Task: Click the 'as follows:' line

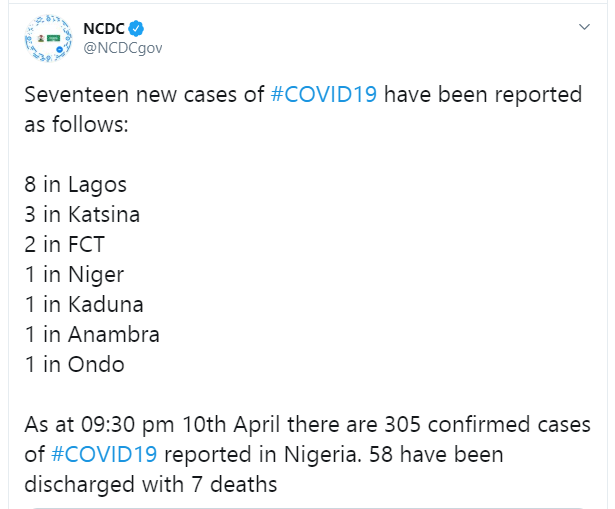Action: point(76,125)
